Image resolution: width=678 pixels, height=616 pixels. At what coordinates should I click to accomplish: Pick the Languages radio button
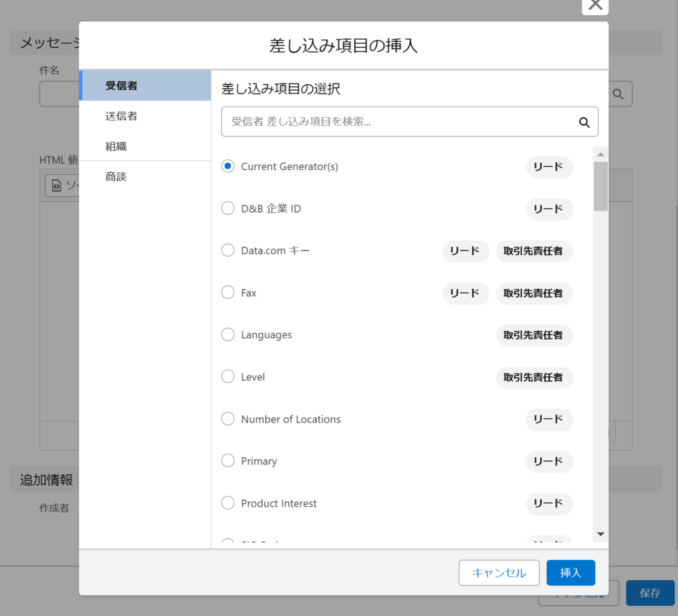point(228,334)
